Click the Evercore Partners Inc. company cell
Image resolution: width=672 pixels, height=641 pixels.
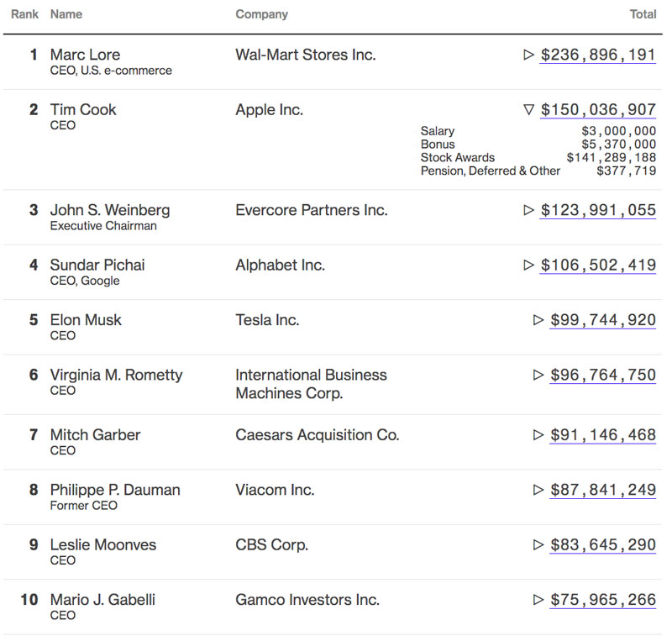coord(312,210)
